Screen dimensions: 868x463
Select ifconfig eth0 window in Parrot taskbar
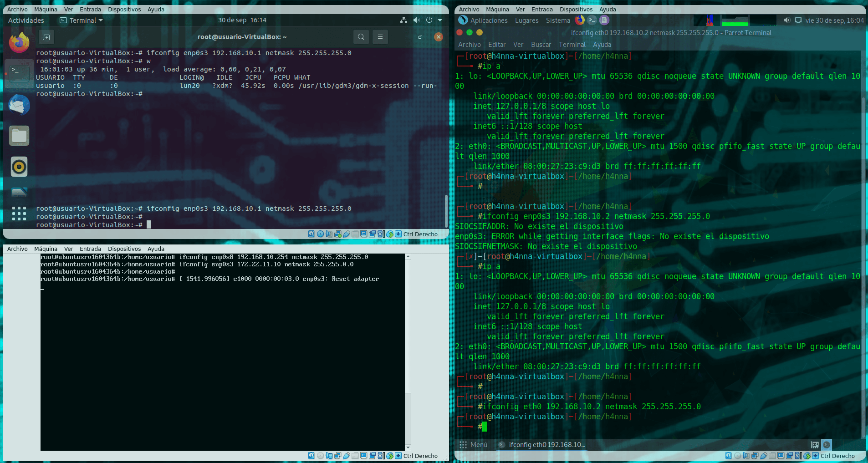click(542, 445)
